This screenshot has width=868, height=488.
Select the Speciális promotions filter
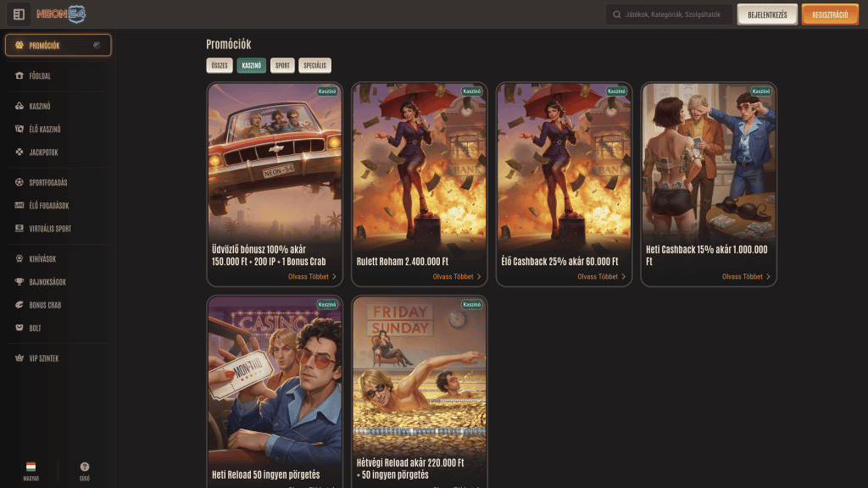pos(314,65)
